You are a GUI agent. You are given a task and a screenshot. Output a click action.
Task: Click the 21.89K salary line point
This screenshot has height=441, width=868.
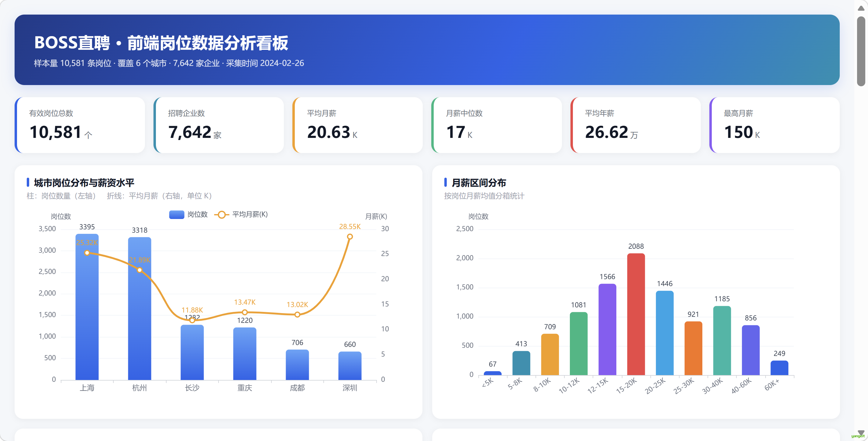(x=139, y=270)
